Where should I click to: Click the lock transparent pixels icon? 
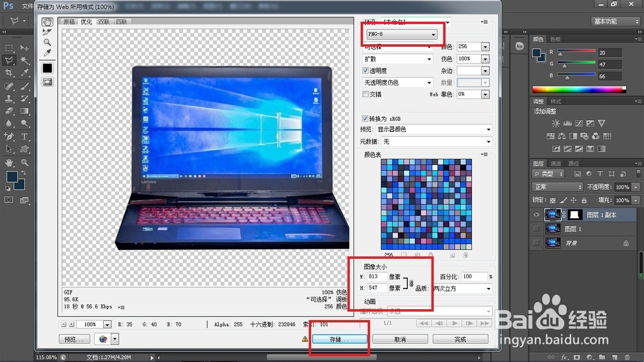click(x=553, y=200)
